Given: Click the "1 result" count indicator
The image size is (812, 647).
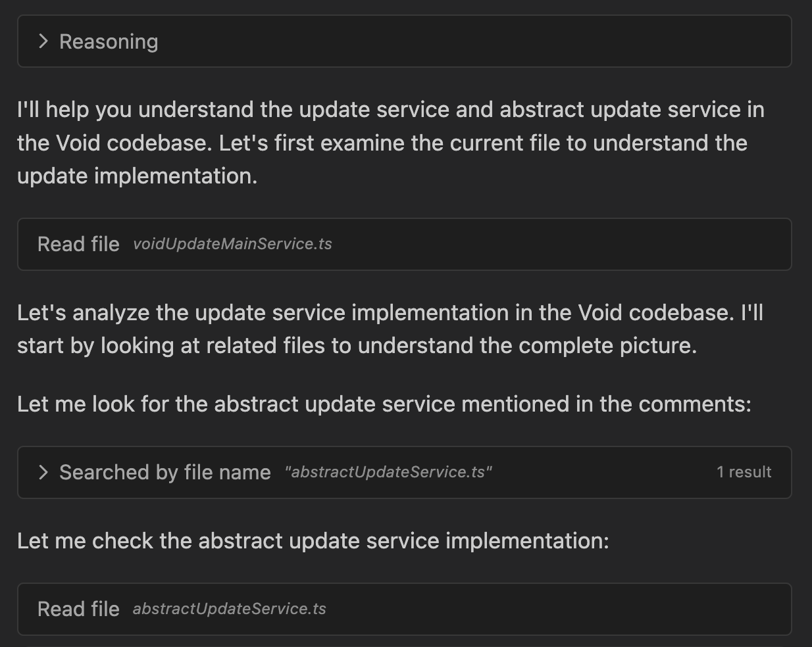Looking at the screenshot, I should tap(744, 472).
